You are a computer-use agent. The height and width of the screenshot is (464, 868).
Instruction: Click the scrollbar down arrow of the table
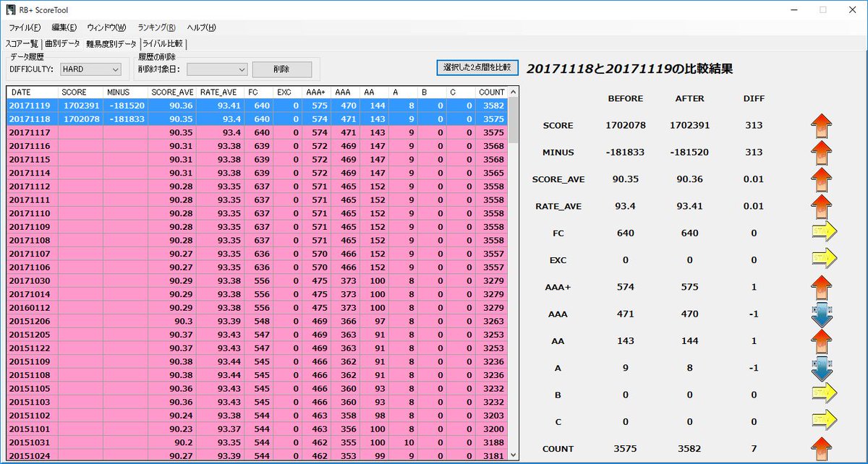coord(513,454)
